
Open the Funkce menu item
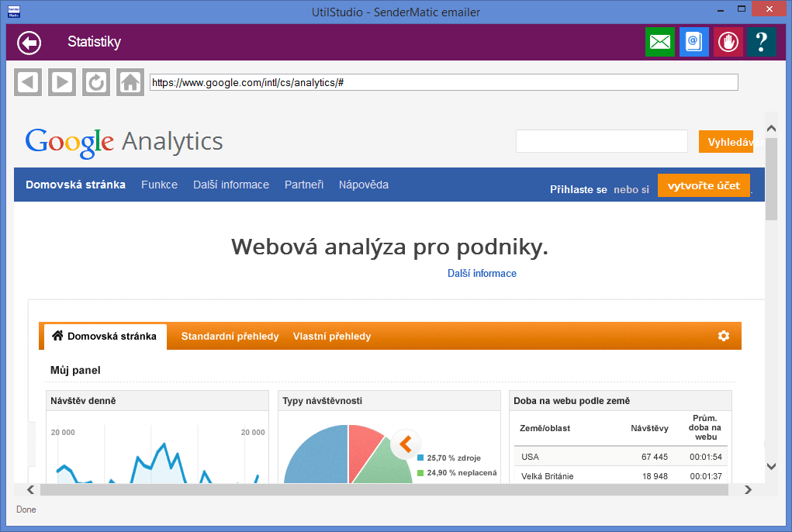pyautogui.click(x=160, y=185)
